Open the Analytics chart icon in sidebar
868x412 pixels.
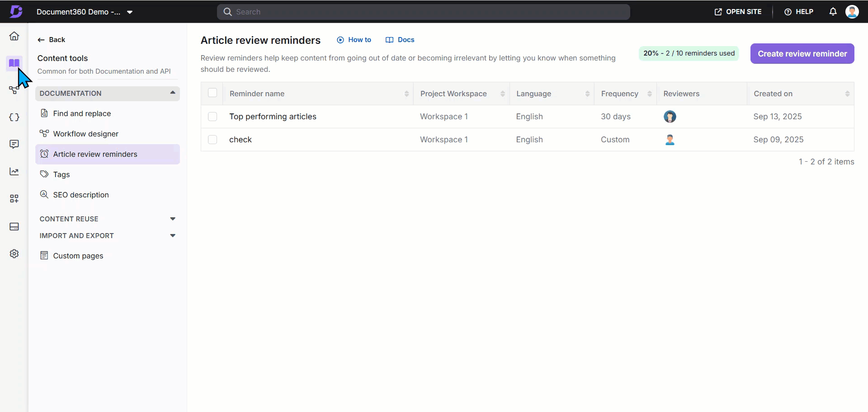[14, 172]
